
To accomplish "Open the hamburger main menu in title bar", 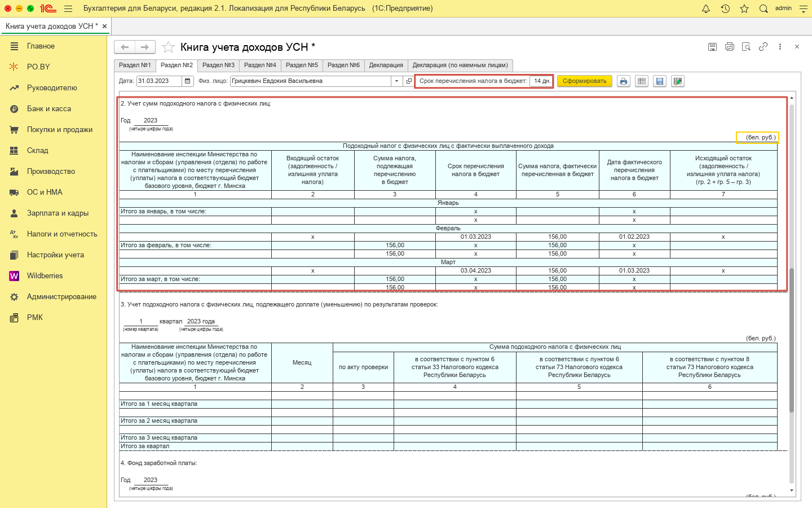I will (x=68, y=8).
